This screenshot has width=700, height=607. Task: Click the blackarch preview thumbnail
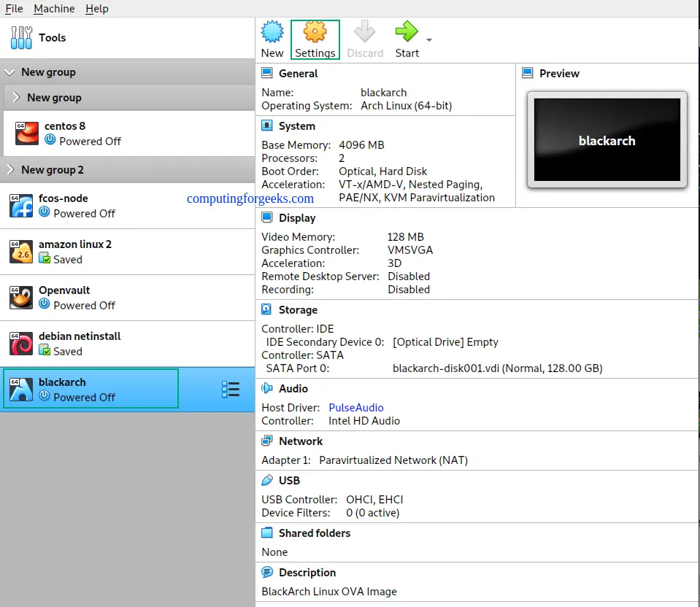click(x=607, y=139)
